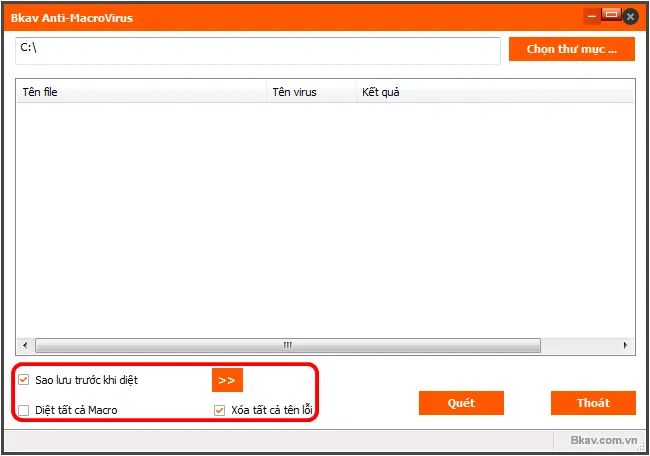Click the C:\ folder path field

coord(257,49)
